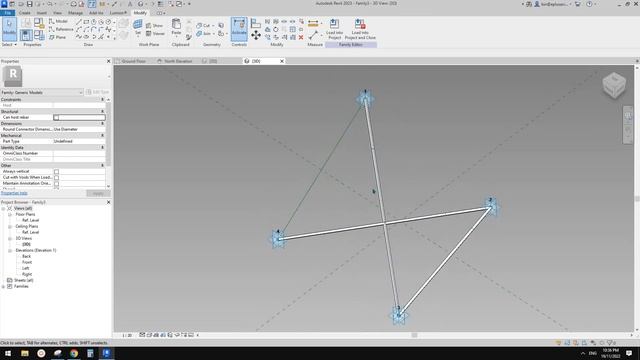This screenshot has height=360, width=640.
Task: Switch to the Ground Floor view tab
Action: (x=133, y=61)
